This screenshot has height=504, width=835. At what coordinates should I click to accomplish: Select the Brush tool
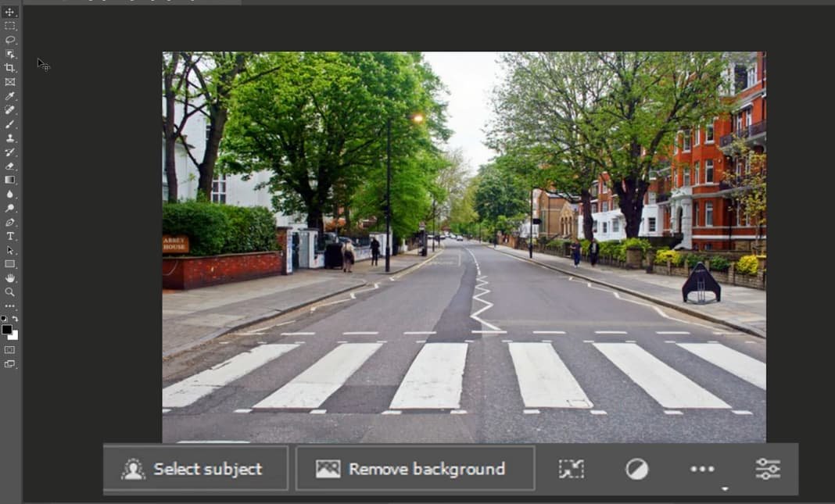[10, 124]
